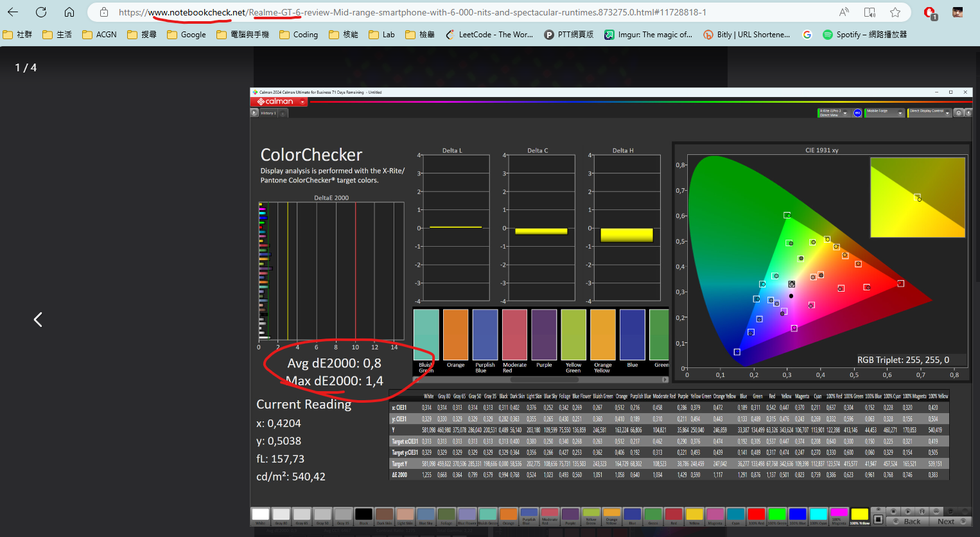This screenshot has width=980, height=537.
Task: Expand the Direct Display Control dropdown
Action: 948,113
